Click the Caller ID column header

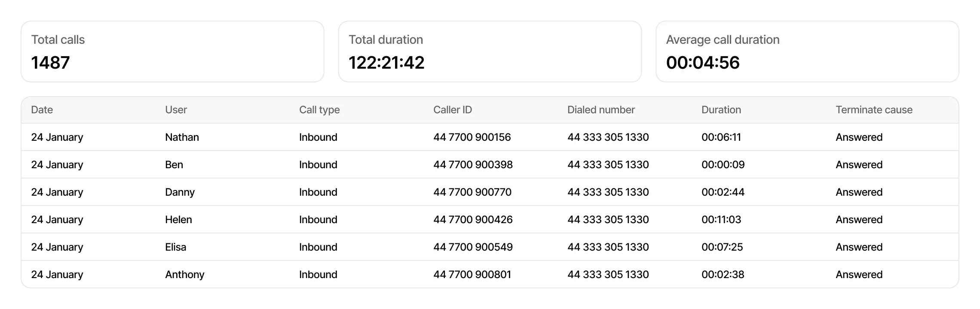click(453, 110)
